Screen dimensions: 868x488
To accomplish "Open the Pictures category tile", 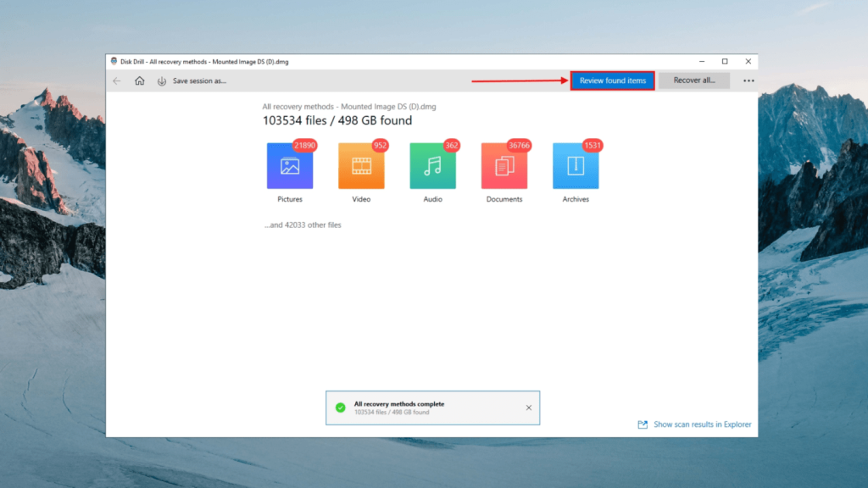I will [x=290, y=167].
